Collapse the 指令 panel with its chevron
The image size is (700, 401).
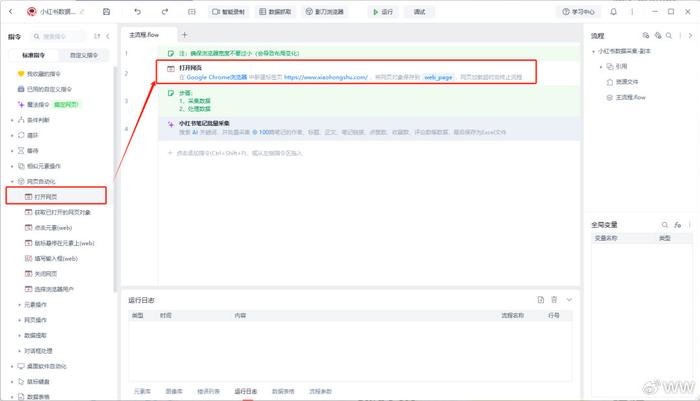[108, 36]
